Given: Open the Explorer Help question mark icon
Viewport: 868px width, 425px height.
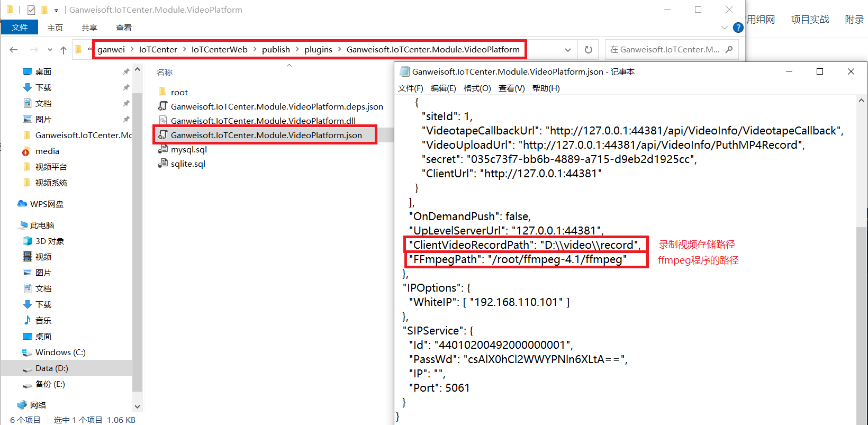Looking at the screenshot, I should tap(738, 28).
